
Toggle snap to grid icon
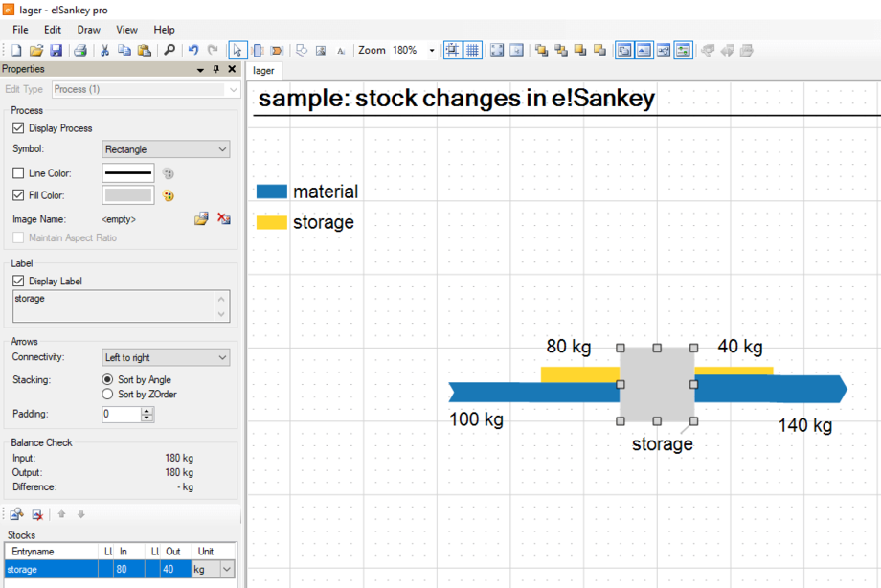click(452, 51)
